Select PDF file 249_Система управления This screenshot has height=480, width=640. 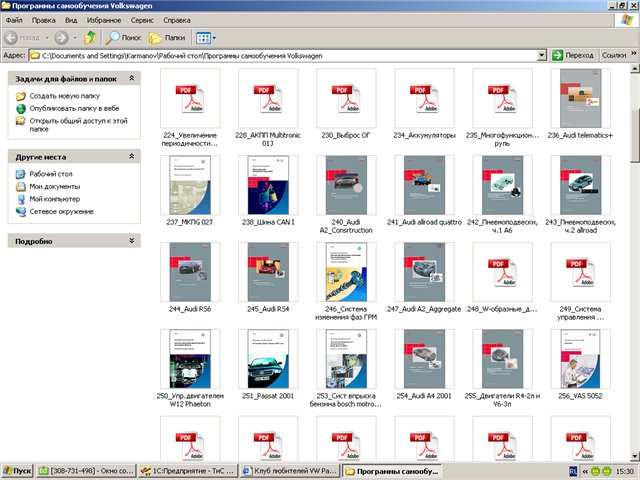[580, 272]
